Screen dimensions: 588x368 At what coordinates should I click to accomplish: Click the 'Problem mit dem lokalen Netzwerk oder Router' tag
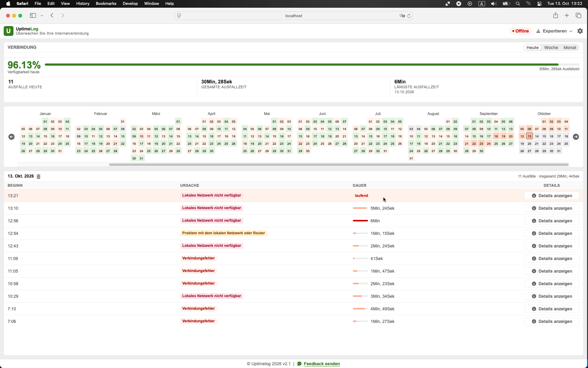coord(224,233)
